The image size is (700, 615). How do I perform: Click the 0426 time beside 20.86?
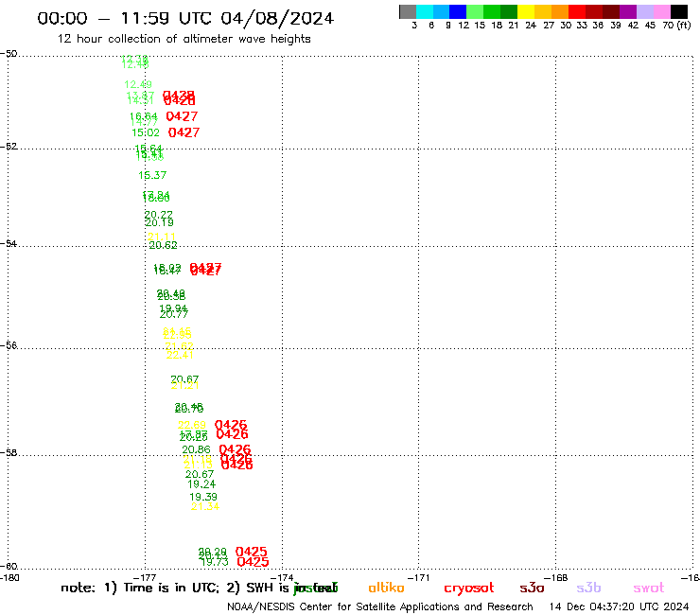tap(235, 449)
